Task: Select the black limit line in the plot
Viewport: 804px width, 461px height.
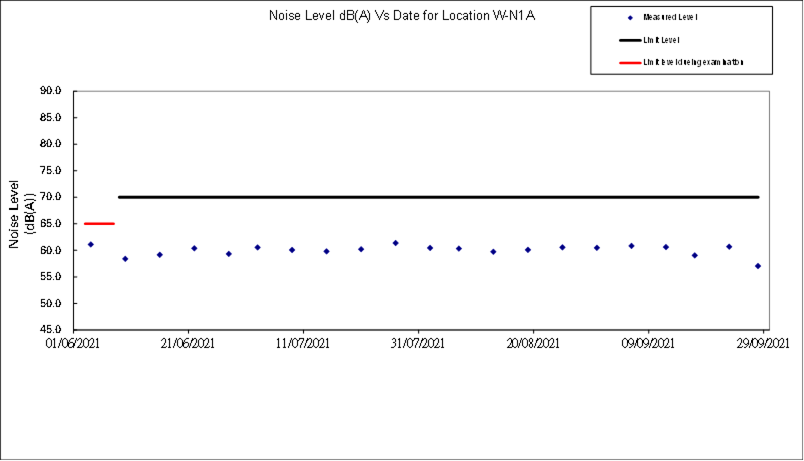Action: tap(438, 197)
